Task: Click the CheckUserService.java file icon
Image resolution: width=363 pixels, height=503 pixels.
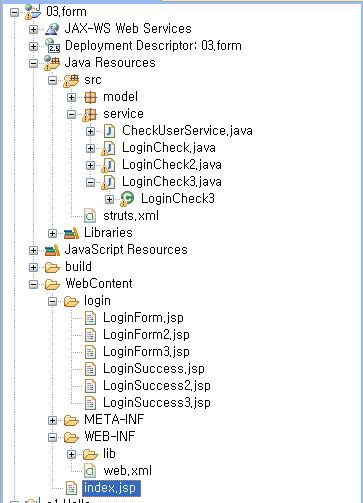Action: coord(109,131)
